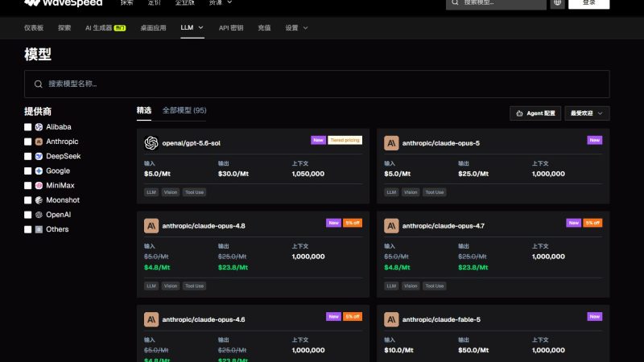Click the Moonshot provider icon

pyautogui.click(x=39, y=200)
